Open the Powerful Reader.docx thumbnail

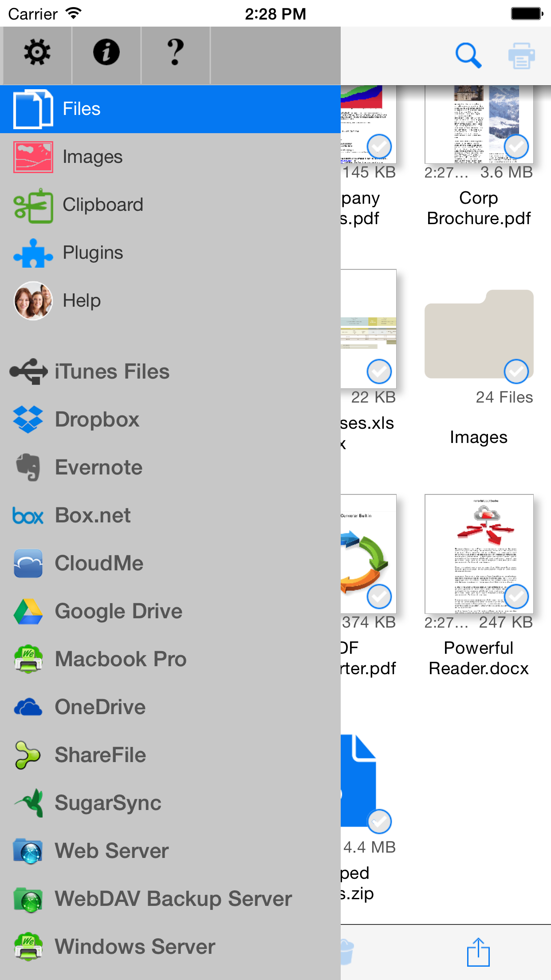[x=479, y=554]
